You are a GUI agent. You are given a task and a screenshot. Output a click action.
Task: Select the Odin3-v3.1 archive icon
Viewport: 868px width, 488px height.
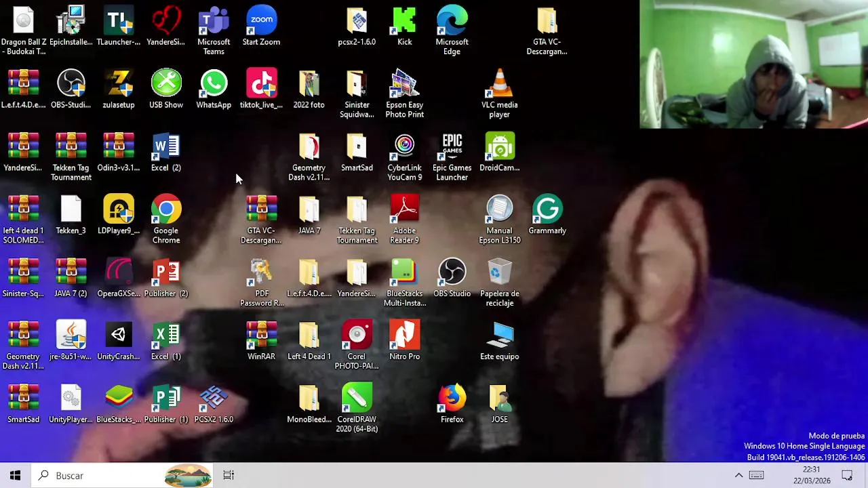(119, 152)
